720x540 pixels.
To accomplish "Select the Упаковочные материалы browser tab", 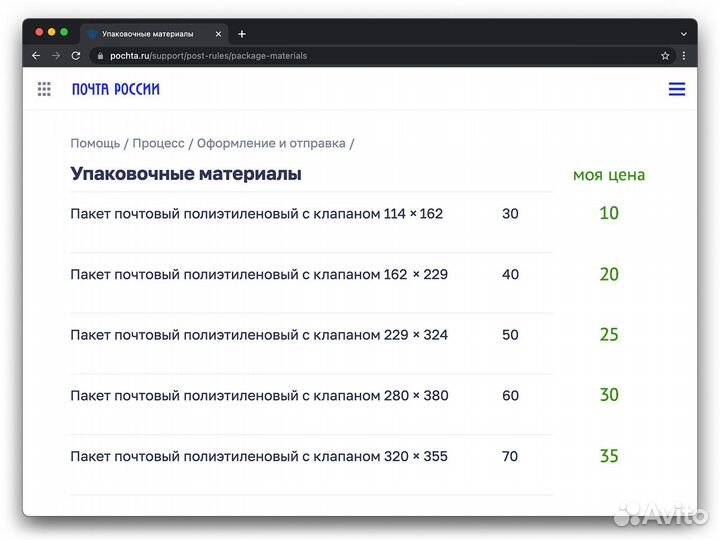I will pyautogui.click(x=154, y=34).
